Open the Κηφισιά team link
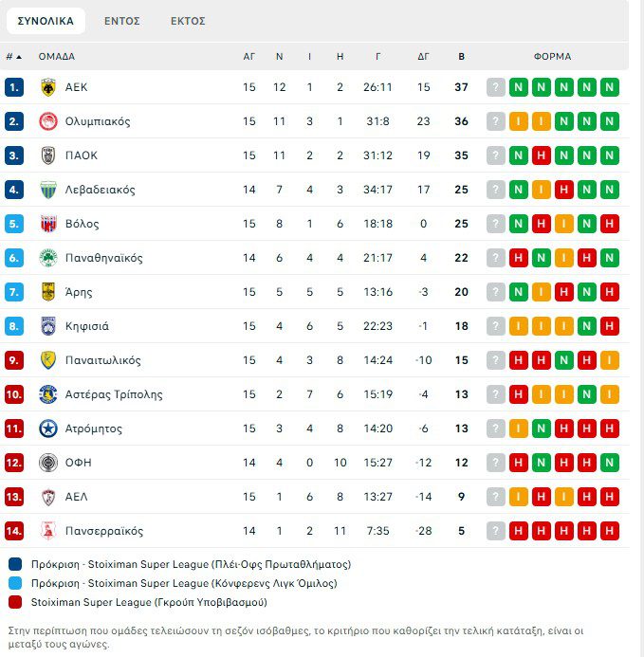Screen dimensions: 644x657 (87, 326)
